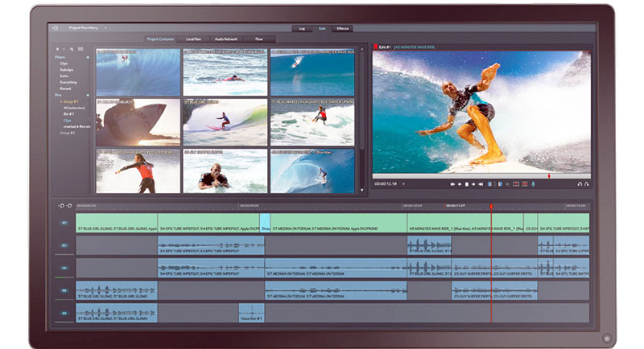
Task: Click the right headphones icon in the viewer
Action: (x=587, y=184)
